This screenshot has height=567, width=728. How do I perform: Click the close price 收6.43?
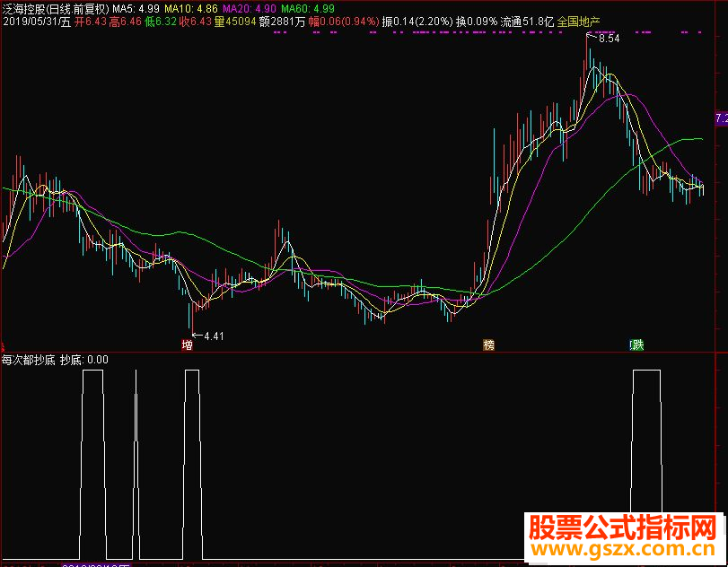[x=196, y=22]
